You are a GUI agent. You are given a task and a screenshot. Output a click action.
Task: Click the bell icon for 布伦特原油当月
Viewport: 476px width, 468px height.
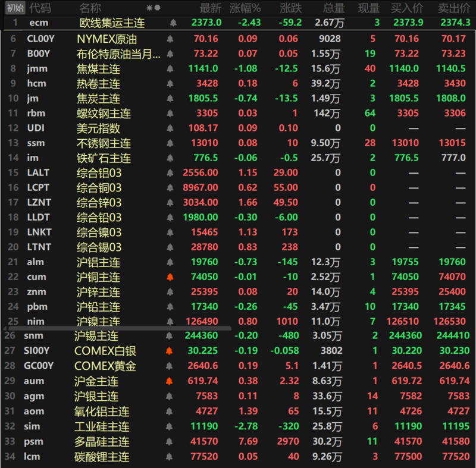point(170,54)
